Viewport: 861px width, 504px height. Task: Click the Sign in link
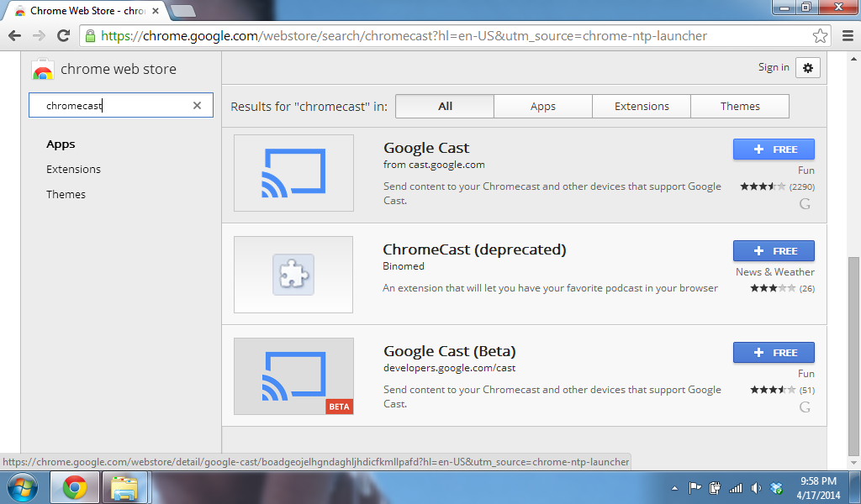(x=774, y=67)
